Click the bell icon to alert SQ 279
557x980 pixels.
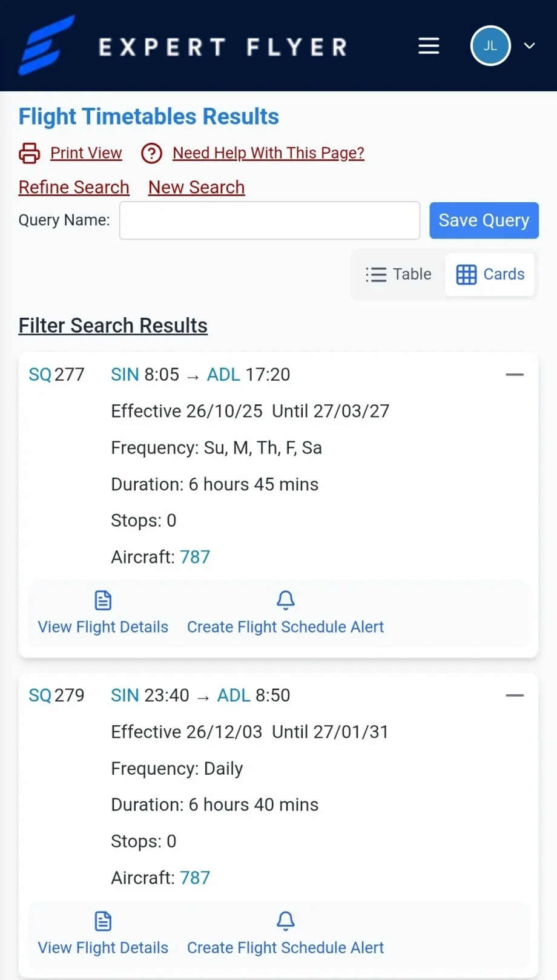(285, 921)
